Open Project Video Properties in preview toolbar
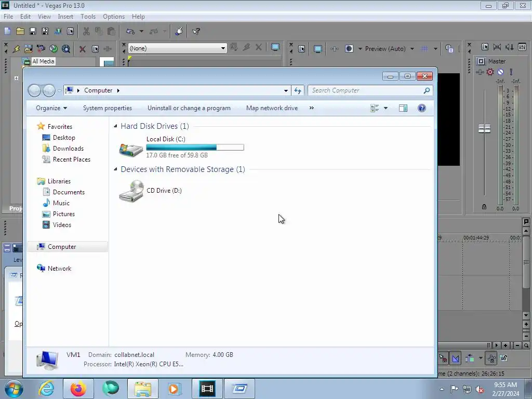Image resolution: width=532 pixels, height=399 pixels. (302, 49)
